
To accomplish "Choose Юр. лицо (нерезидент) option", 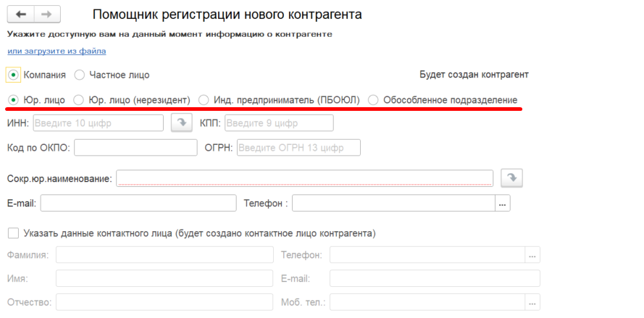I will point(78,100).
